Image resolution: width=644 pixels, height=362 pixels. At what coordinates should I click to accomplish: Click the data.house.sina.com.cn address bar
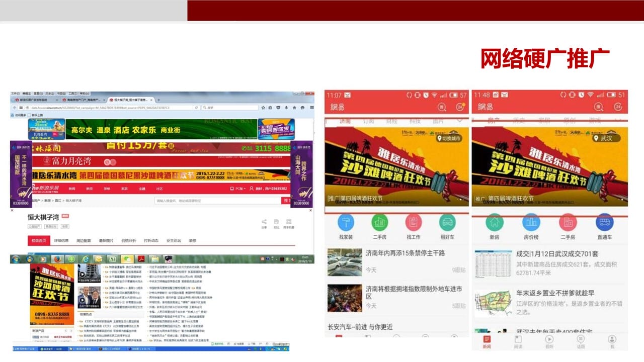[x=111, y=108]
